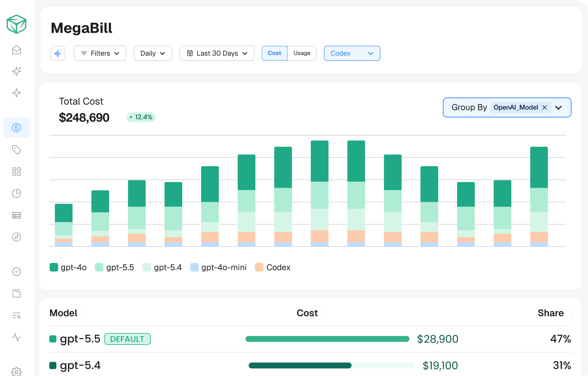Viewport: 588px width, 376px height.
Task: Open the Last 30 Days date dropdown
Action: click(217, 53)
